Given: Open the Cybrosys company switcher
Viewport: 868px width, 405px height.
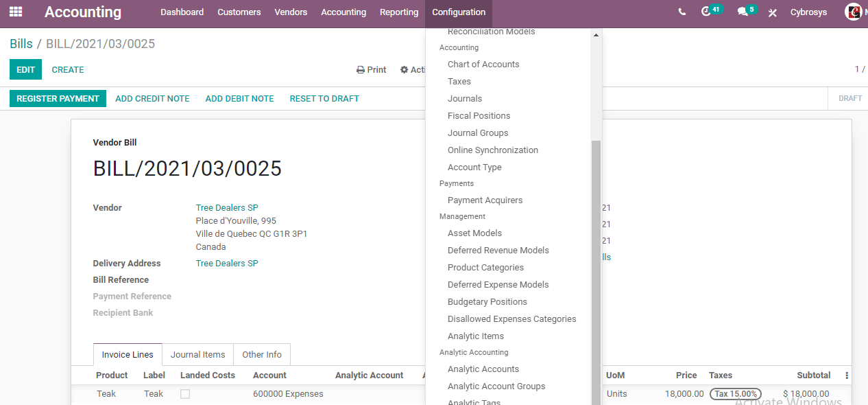Looking at the screenshot, I should tap(808, 12).
